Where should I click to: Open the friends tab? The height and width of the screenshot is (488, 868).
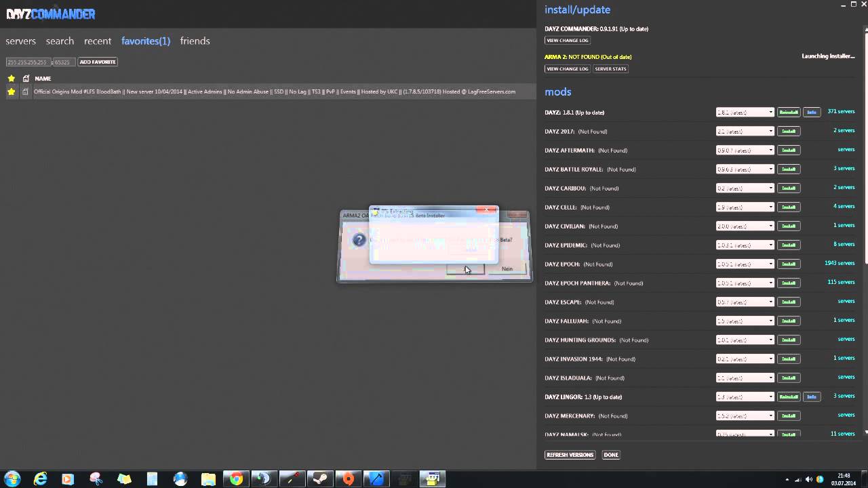[195, 41]
